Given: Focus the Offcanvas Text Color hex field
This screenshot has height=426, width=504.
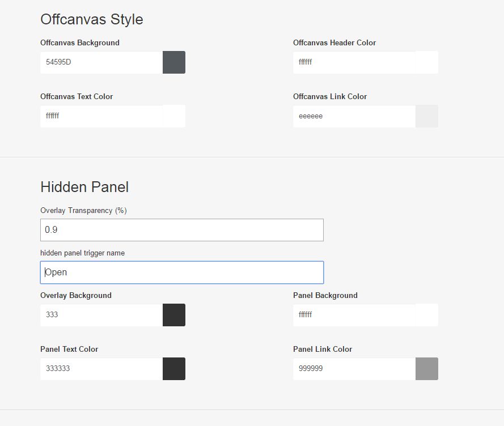Looking at the screenshot, I should pyautogui.click(x=101, y=116).
